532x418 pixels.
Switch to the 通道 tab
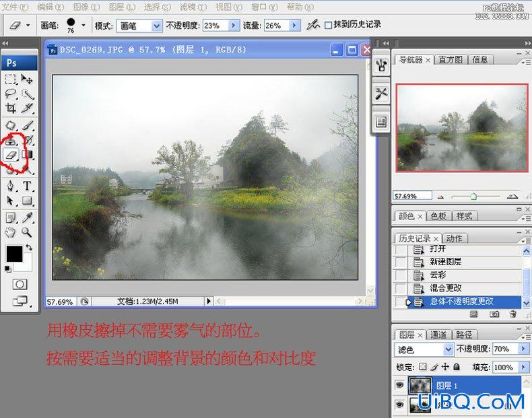(438, 335)
